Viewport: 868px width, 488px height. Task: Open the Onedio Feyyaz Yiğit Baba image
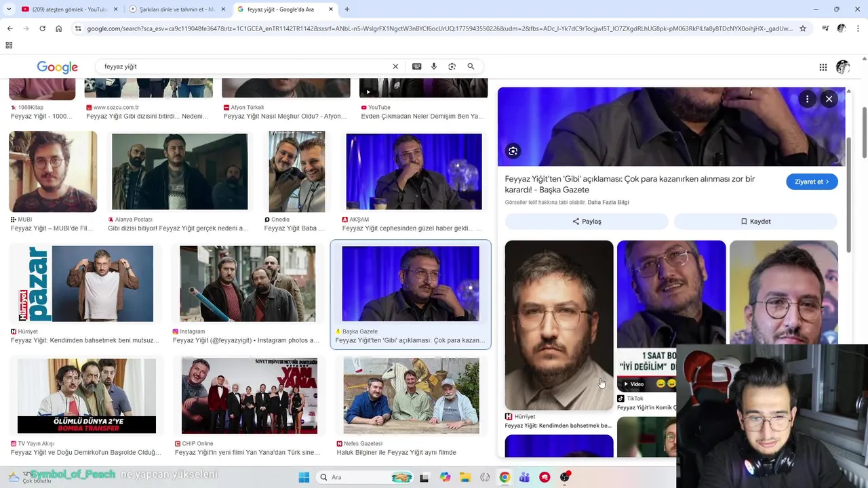(x=296, y=171)
